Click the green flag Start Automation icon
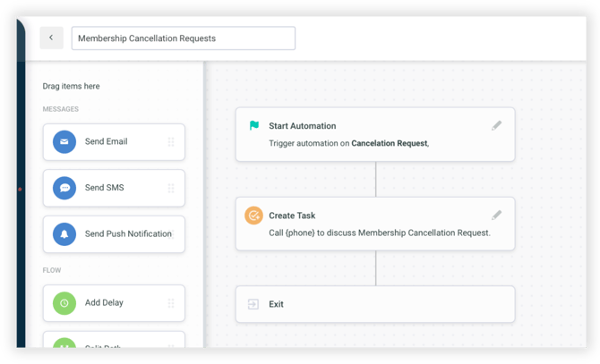The height and width of the screenshot is (364, 600). (x=254, y=126)
